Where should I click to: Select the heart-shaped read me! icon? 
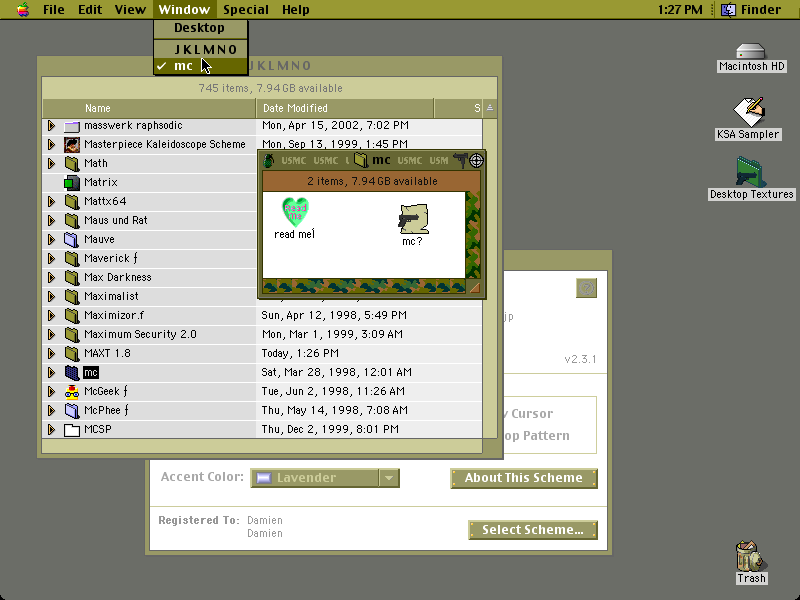coord(295,212)
